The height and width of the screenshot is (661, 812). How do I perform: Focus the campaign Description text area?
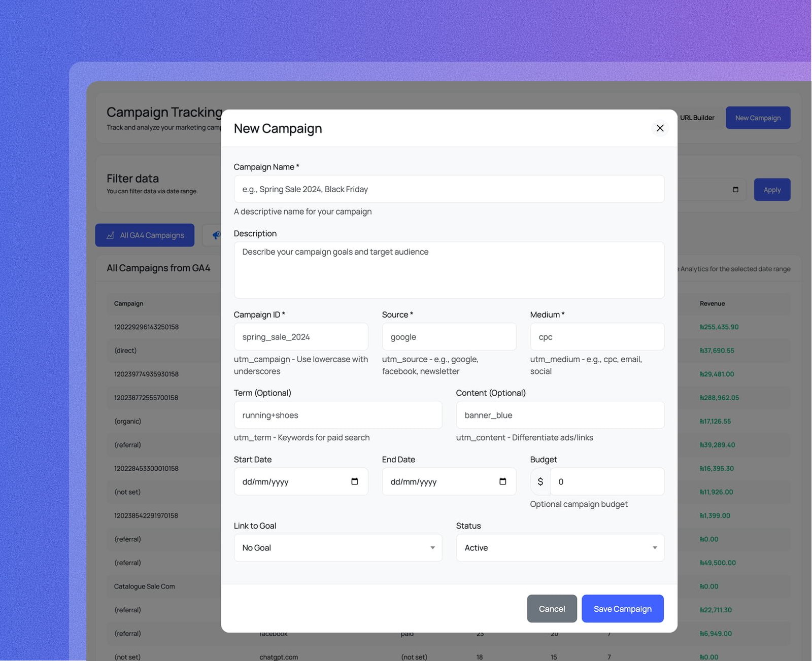pyautogui.click(x=449, y=269)
